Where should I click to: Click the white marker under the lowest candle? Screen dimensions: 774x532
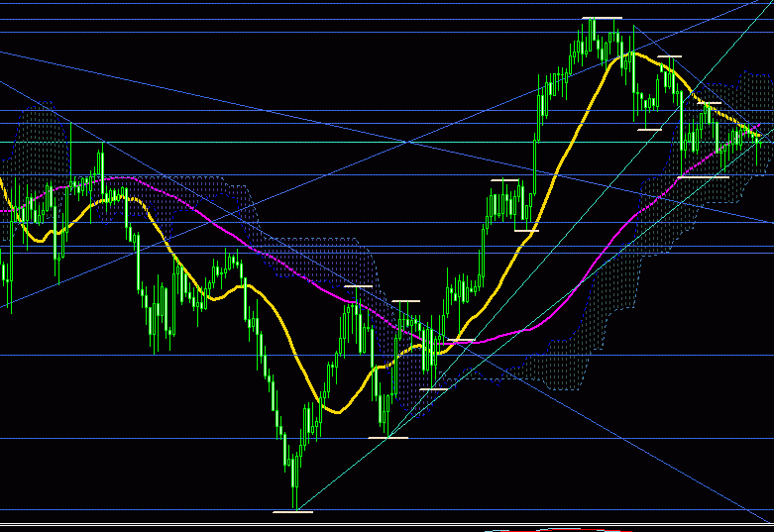pyautogui.click(x=292, y=512)
